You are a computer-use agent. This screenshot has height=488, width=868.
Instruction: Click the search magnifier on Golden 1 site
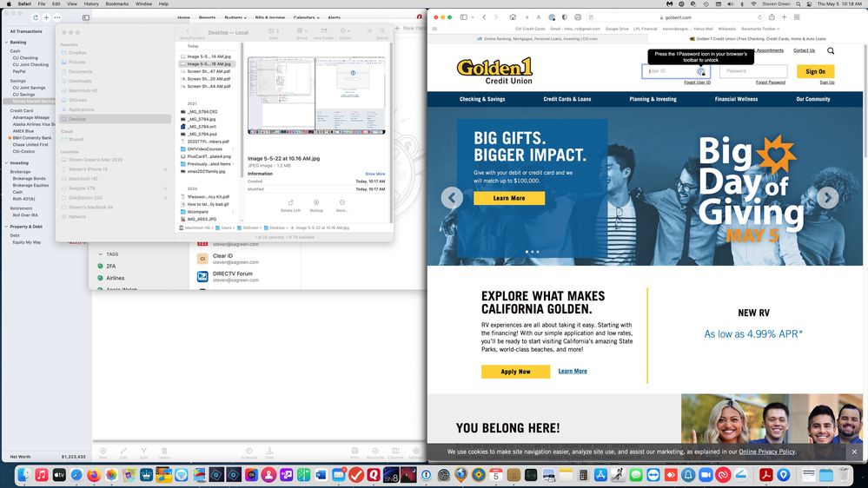point(831,51)
